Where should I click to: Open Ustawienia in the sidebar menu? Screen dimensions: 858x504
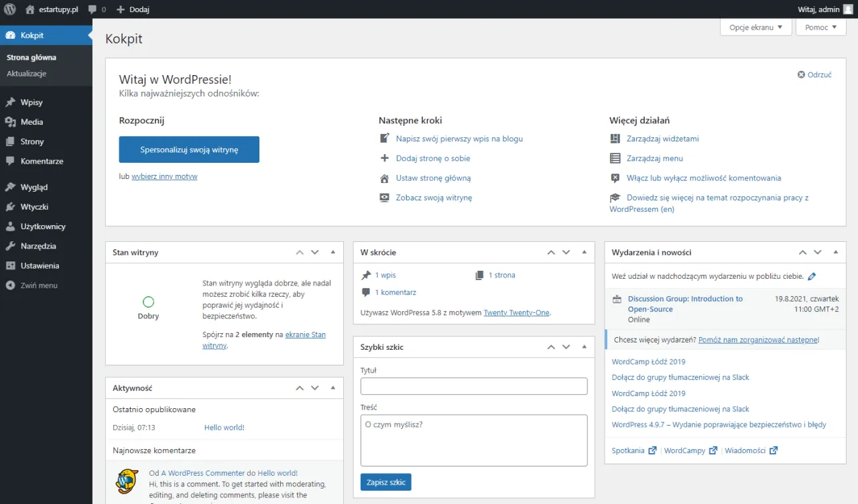click(40, 266)
